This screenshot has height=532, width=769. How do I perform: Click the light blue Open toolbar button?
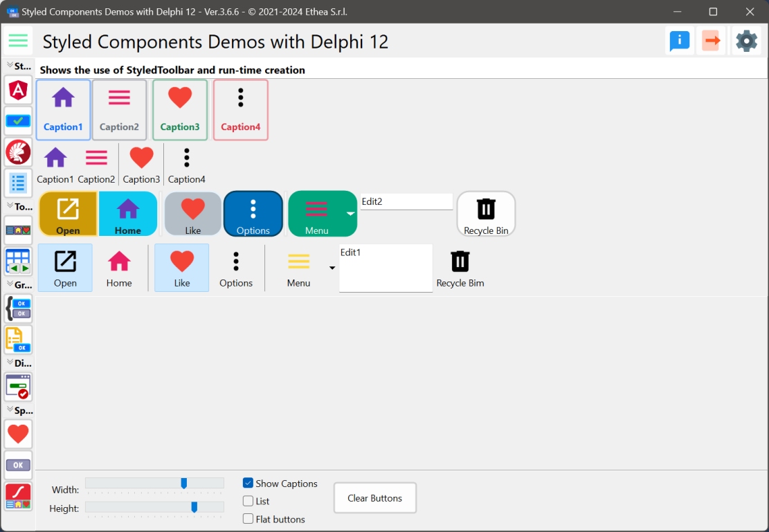(65, 268)
